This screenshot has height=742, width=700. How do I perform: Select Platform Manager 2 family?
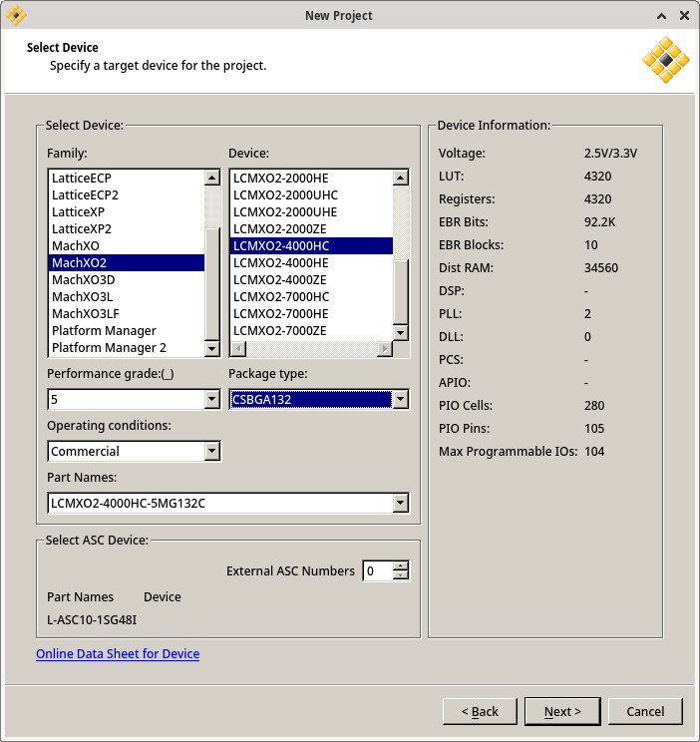click(127, 348)
